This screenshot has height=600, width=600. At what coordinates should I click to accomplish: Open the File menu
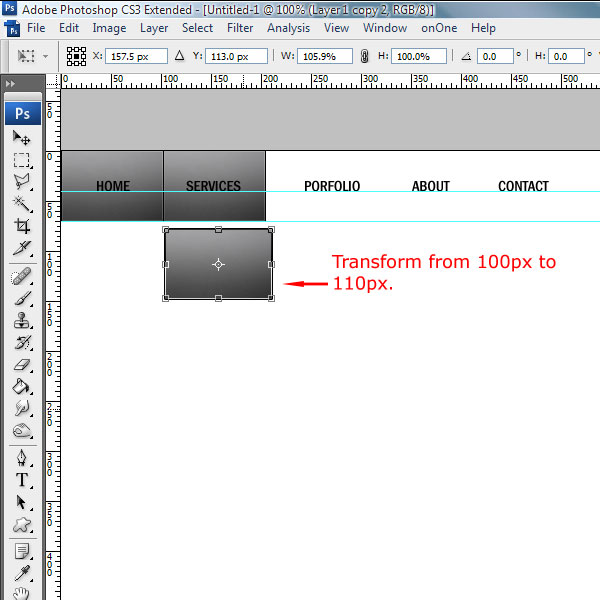pyautogui.click(x=36, y=28)
